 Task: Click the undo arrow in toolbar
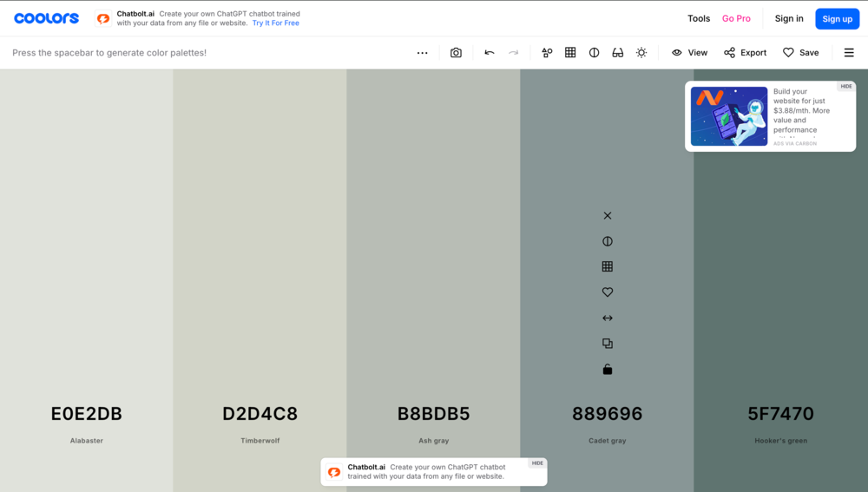pos(490,53)
